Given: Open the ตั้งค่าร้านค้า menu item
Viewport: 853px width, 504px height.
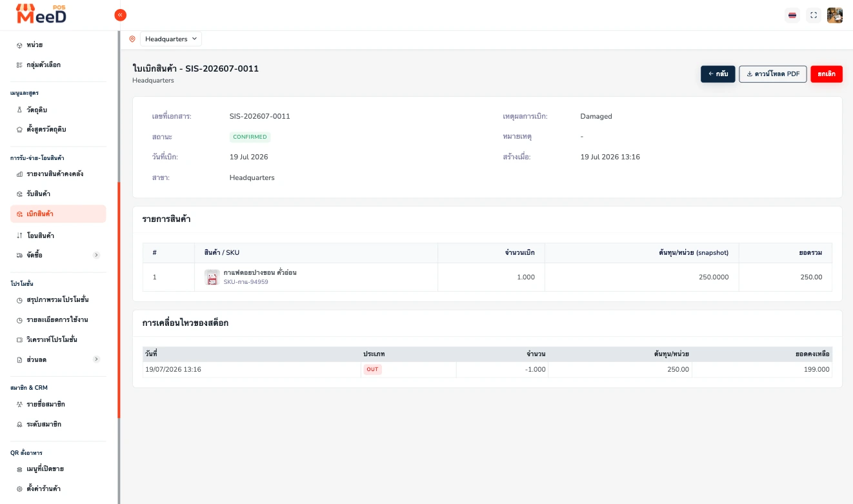Looking at the screenshot, I should pos(58,489).
